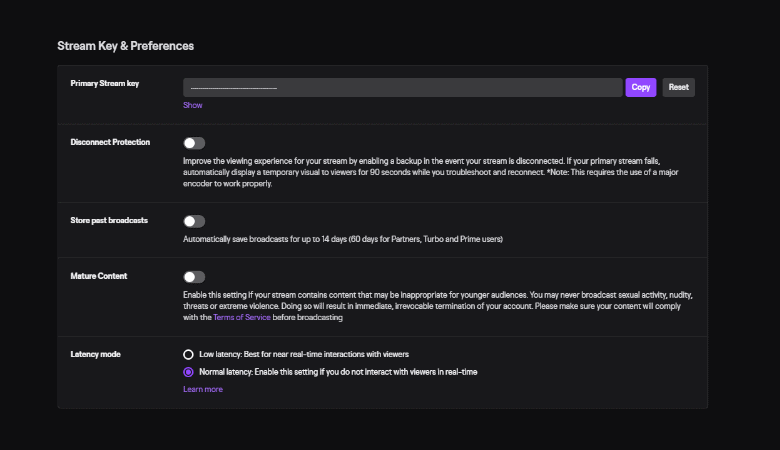Image resolution: width=780 pixels, height=450 pixels.
Task: Select the Low latency radio option
Action: point(188,355)
